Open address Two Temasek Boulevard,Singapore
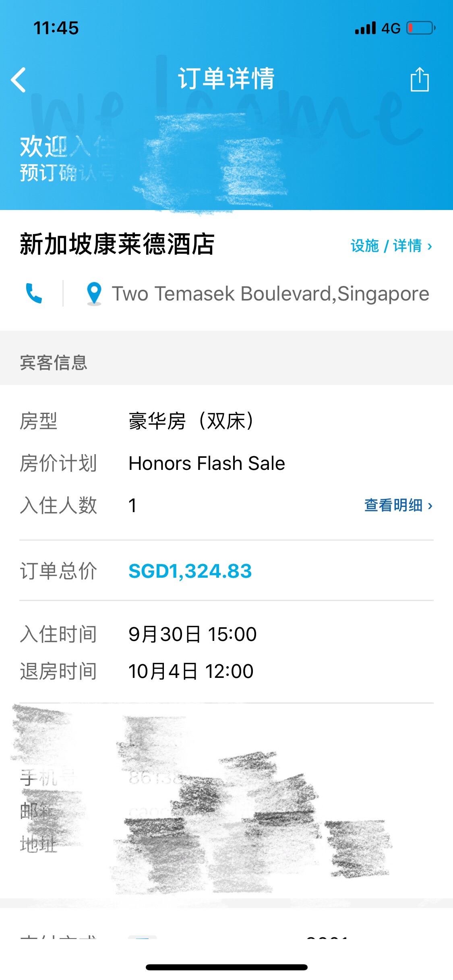Viewport: 453px width, 980px height. click(x=271, y=294)
